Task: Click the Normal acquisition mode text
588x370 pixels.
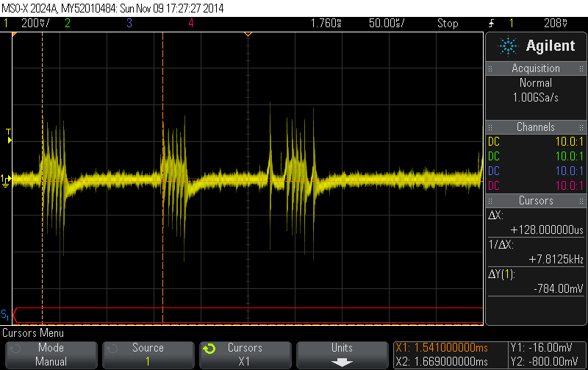Action: tap(536, 82)
